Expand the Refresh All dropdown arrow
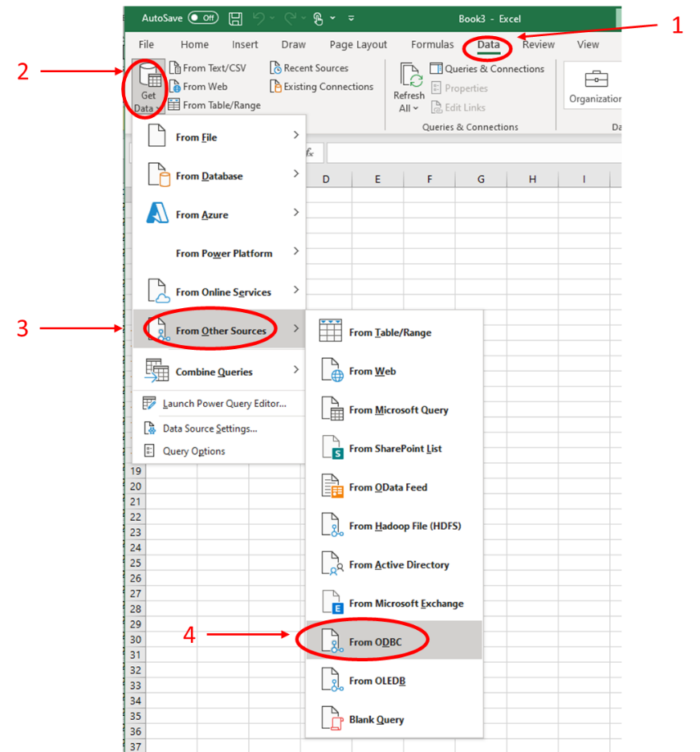The height and width of the screenshot is (752, 700). pyautogui.click(x=415, y=108)
